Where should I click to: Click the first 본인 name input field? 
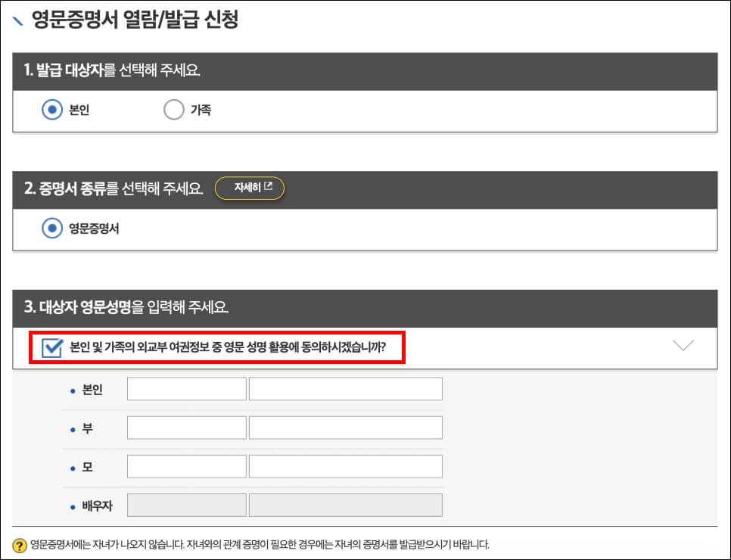[186, 388]
